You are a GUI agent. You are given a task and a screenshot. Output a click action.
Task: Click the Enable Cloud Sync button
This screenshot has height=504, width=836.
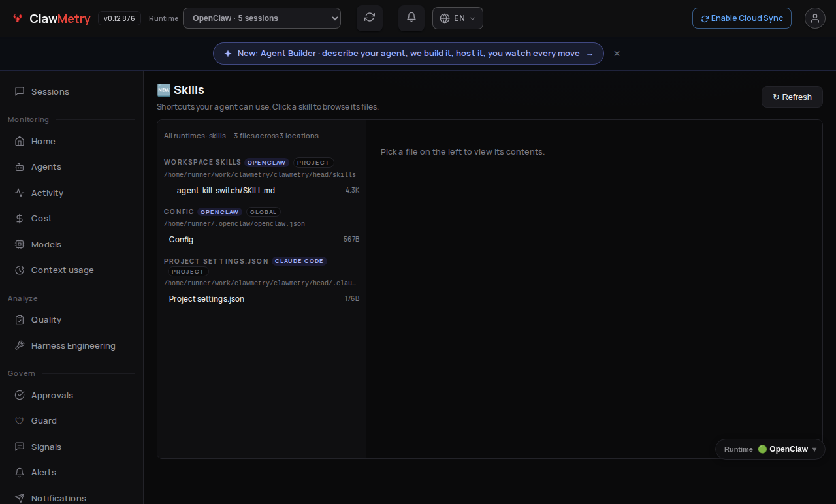(742, 18)
